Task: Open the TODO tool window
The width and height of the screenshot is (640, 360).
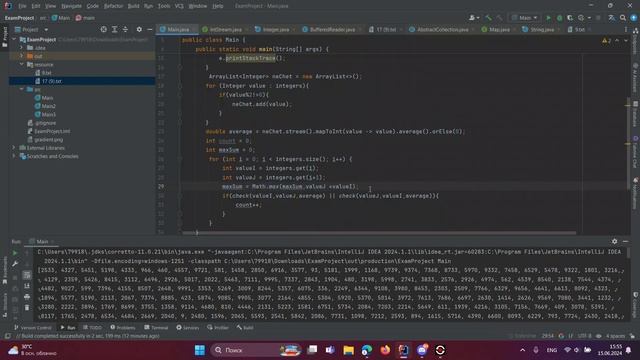Action: tap(92, 327)
